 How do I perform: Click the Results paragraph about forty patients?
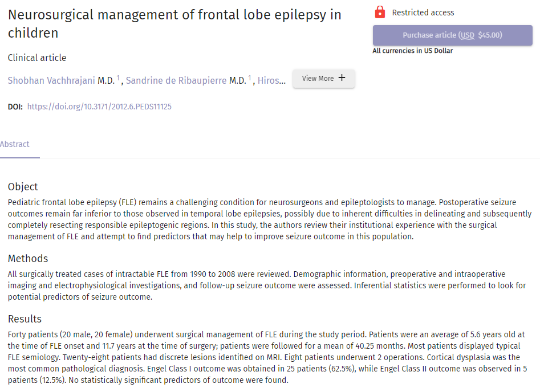tap(266, 357)
